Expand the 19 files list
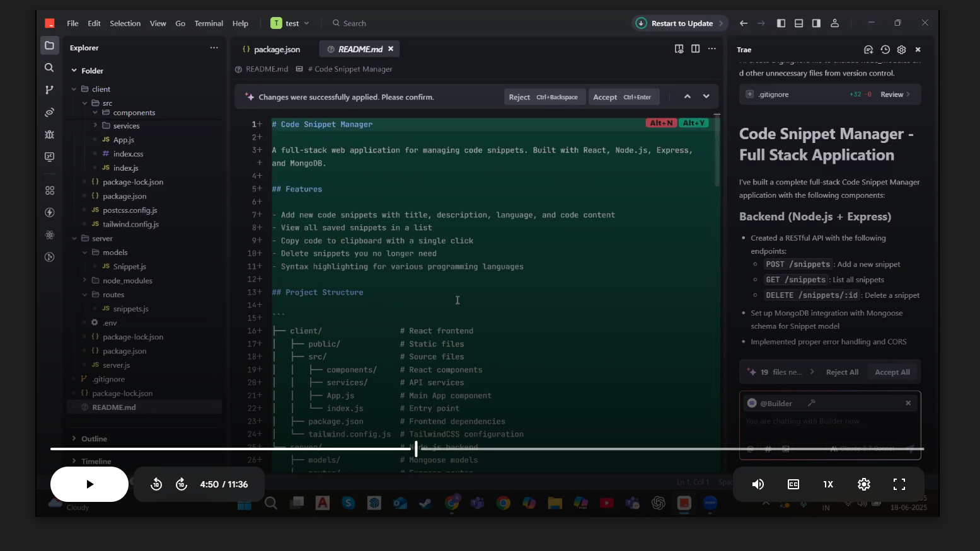Image resolution: width=980 pixels, height=551 pixels. (x=812, y=372)
